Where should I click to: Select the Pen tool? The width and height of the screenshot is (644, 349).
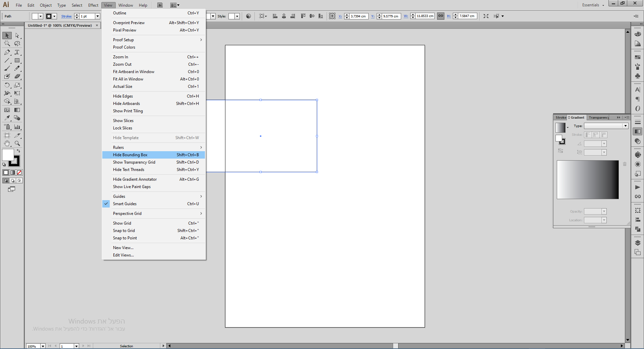click(7, 52)
